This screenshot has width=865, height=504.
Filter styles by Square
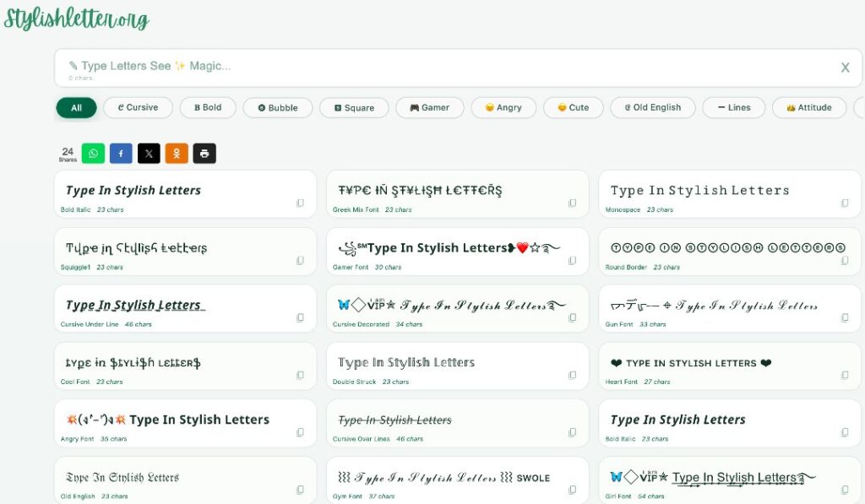[x=354, y=107]
